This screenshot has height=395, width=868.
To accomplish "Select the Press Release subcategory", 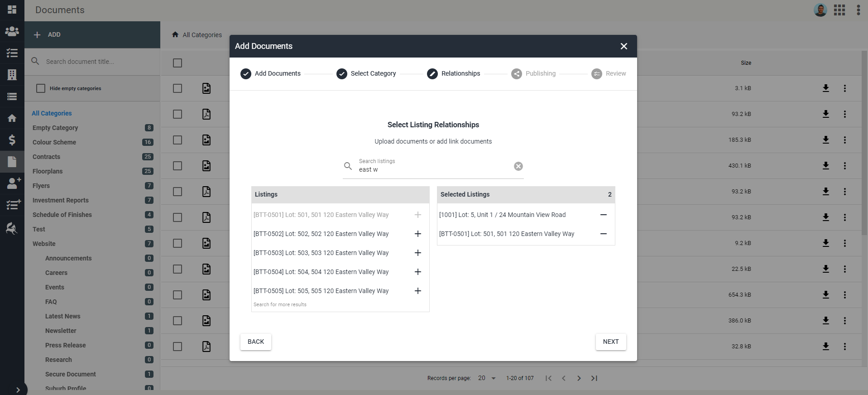I will point(66,345).
